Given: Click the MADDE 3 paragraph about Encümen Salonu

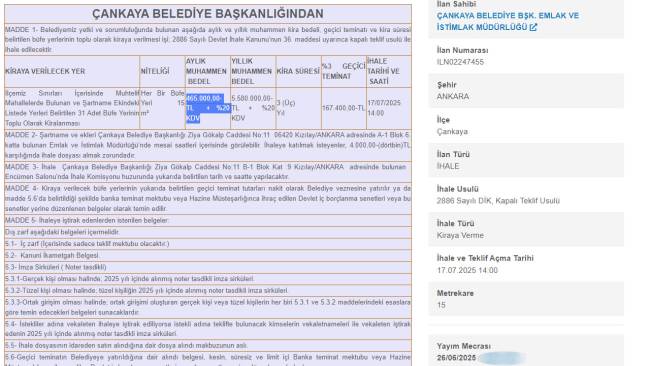Looking at the screenshot, I should (208, 172).
